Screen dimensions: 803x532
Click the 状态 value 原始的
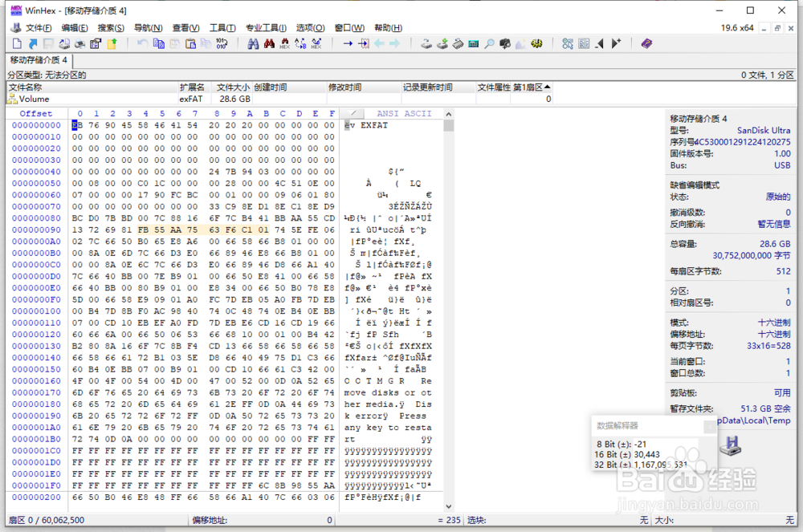tap(778, 197)
